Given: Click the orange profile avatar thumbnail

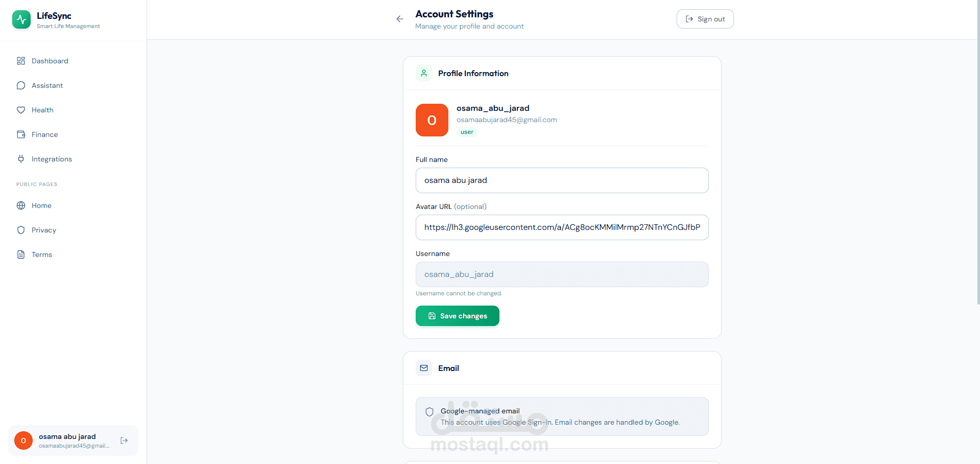Looking at the screenshot, I should (432, 120).
